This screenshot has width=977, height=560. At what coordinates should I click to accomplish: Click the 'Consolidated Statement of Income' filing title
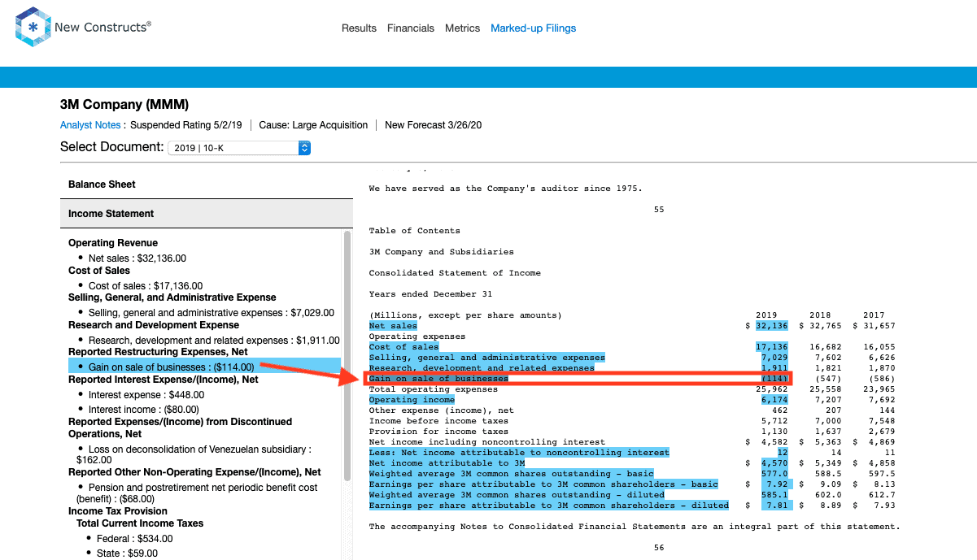[455, 273]
